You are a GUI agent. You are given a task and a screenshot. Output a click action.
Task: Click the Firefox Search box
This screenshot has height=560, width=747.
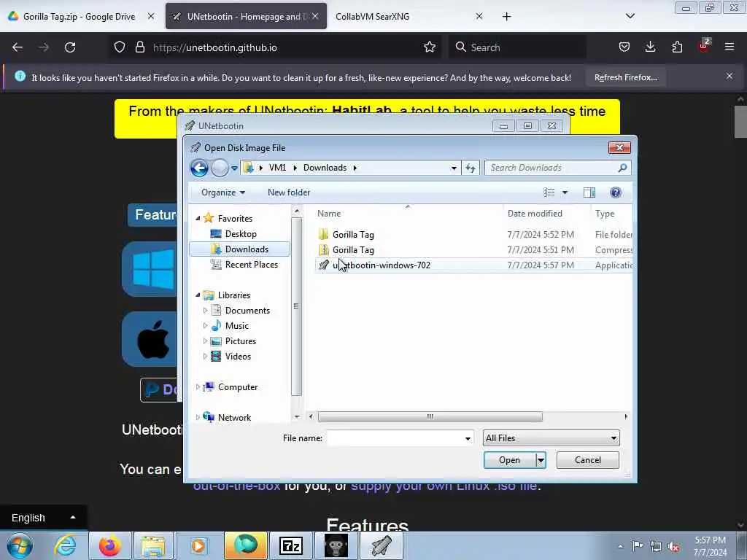517,47
